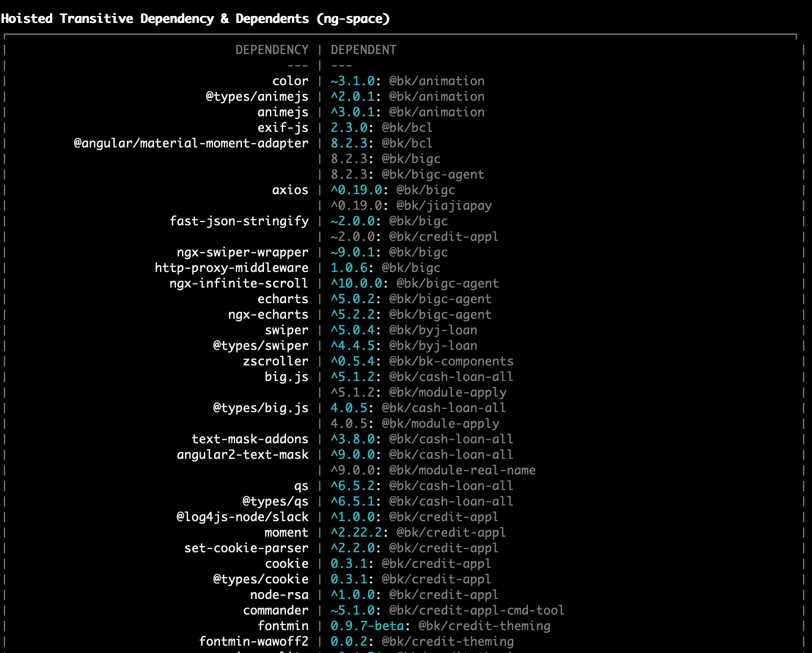Click '^0.5.4: @bk/bk-components' dependent entry
Screen dimensions: 812x653
422,361
